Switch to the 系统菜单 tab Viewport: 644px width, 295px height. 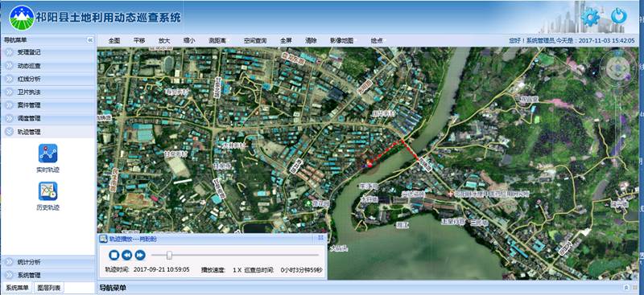pyautogui.click(x=17, y=288)
